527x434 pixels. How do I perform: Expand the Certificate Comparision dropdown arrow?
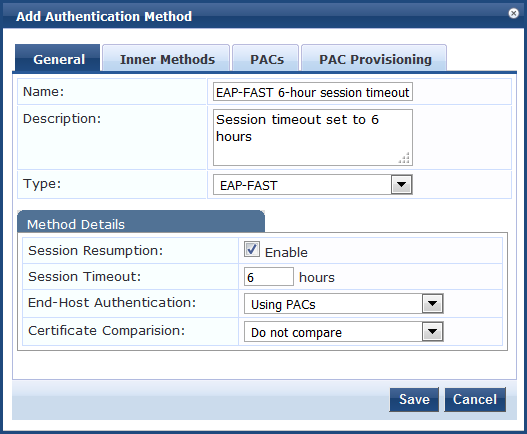tap(432, 332)
